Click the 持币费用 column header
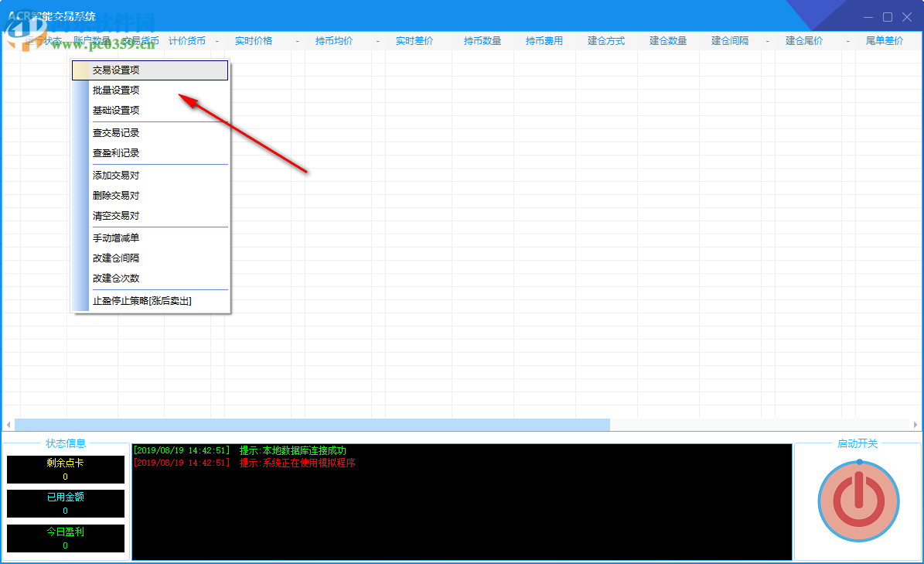 (544, 41)
